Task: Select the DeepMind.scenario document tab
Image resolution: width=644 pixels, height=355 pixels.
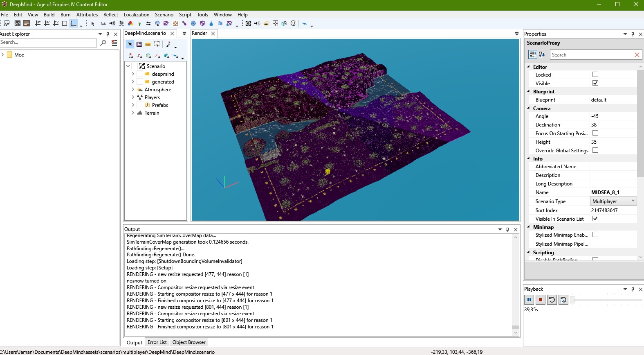Action: (146, 33)
